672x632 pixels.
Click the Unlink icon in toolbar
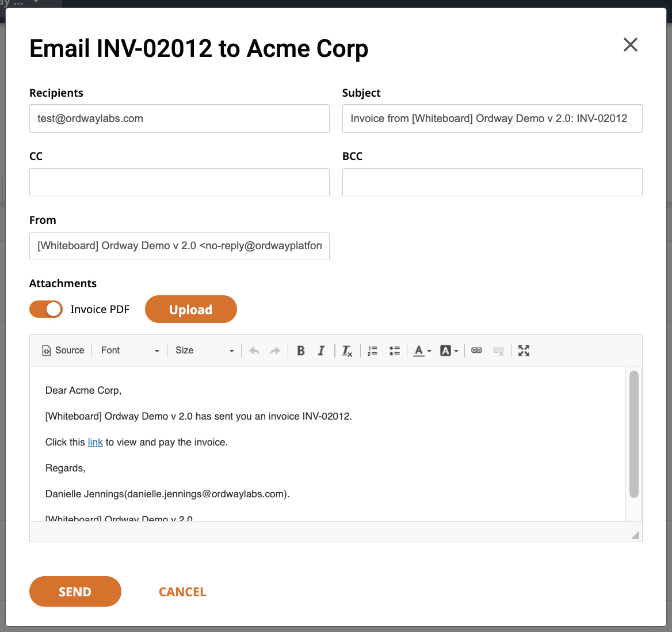[498, 351]
